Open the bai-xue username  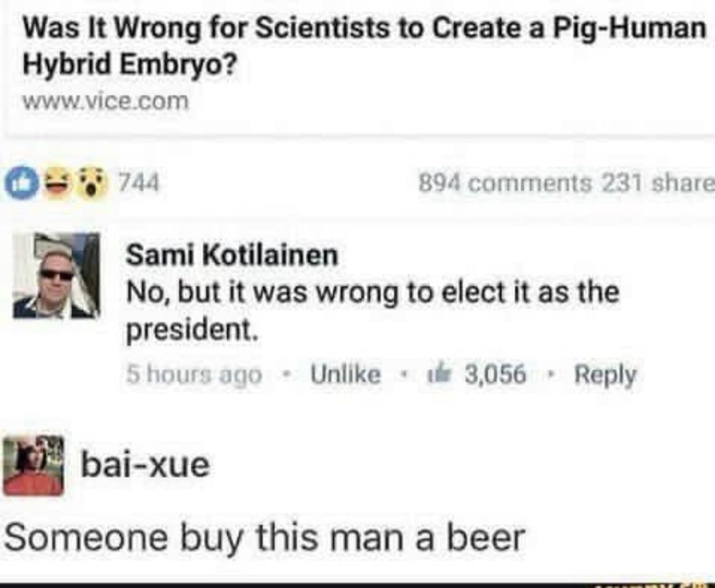(145, 465)
